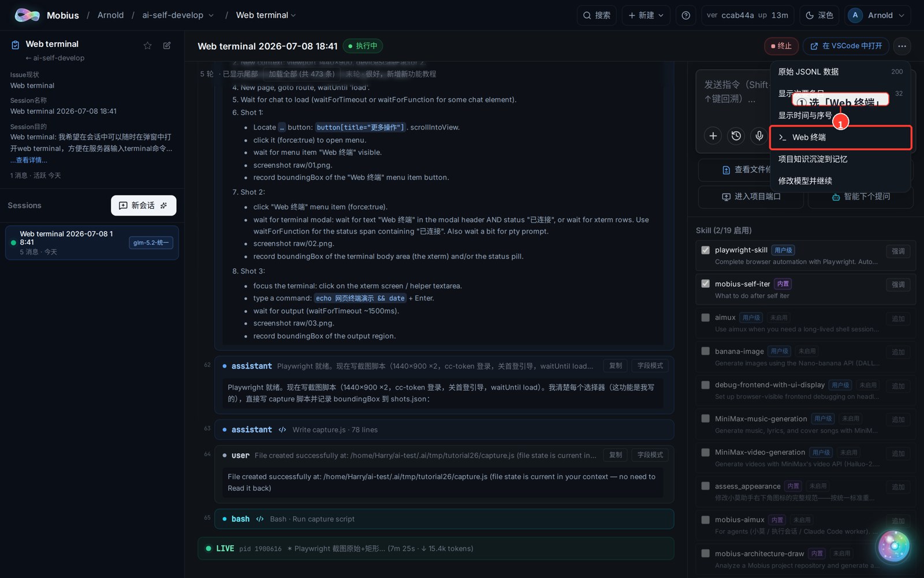Open the floating assistant orb
Image resolution: width=924 pixels, height=578 pixels.
pyautogui.click(x=893, y=546)
